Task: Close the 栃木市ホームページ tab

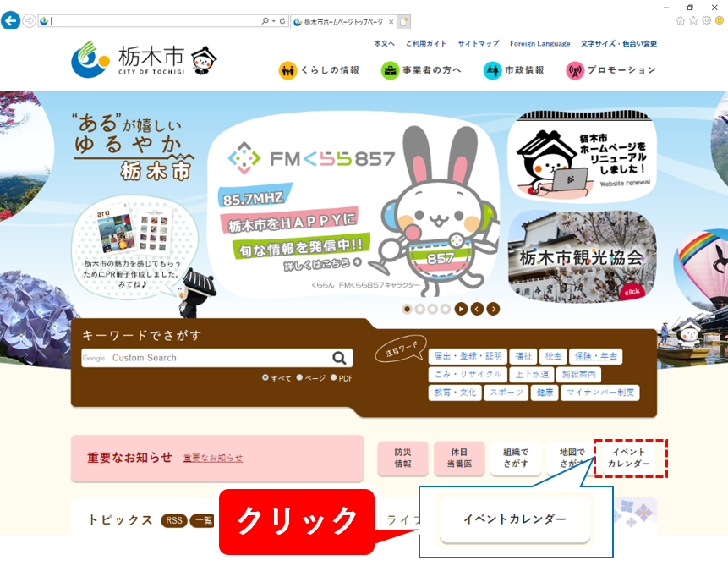Action: coord(391,22)
